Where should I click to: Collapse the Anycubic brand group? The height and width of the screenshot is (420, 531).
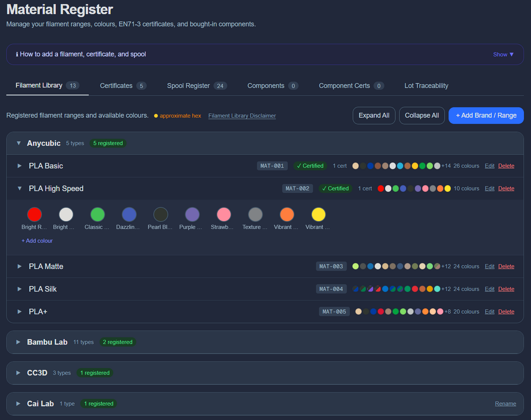[x=19, y=143]
